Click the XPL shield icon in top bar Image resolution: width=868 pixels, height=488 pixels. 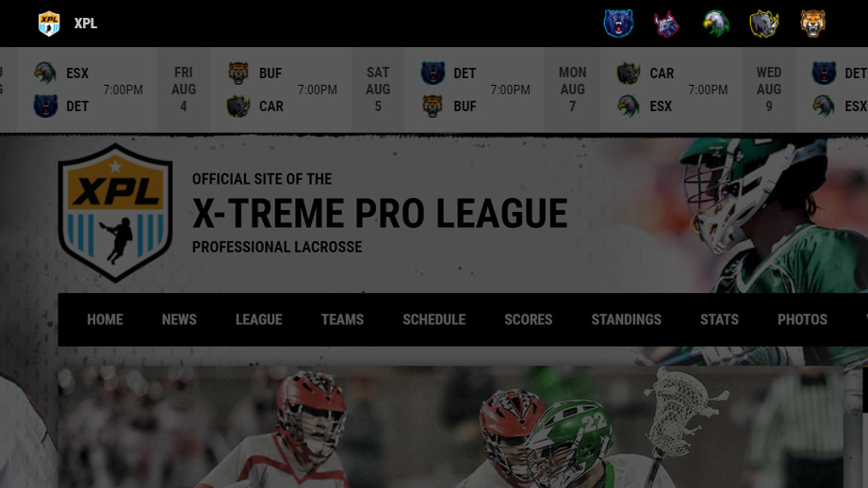click(x=49, y=24)
